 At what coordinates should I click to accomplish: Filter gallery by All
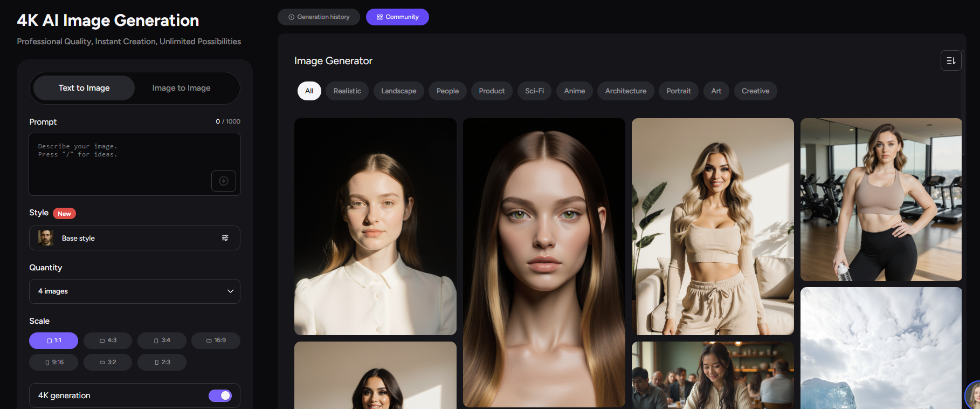coord(309,91)
